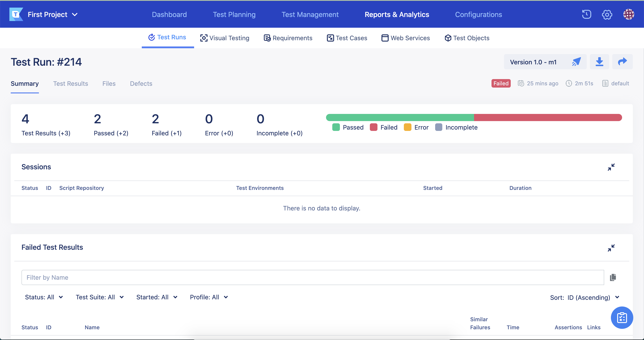Click the Duration column header
The width and height of the screenshot is (644, 340).
520,188
